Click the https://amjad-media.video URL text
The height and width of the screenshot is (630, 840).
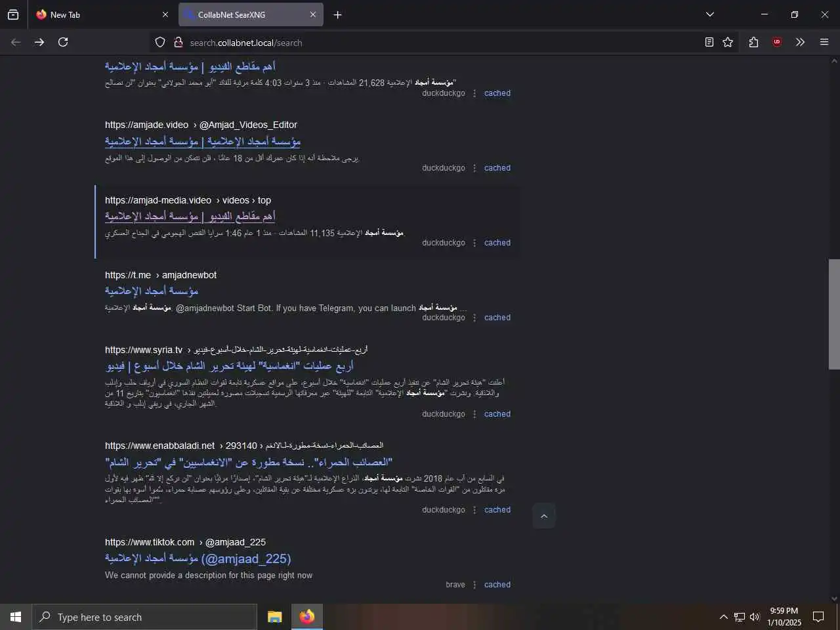[158, 200]
